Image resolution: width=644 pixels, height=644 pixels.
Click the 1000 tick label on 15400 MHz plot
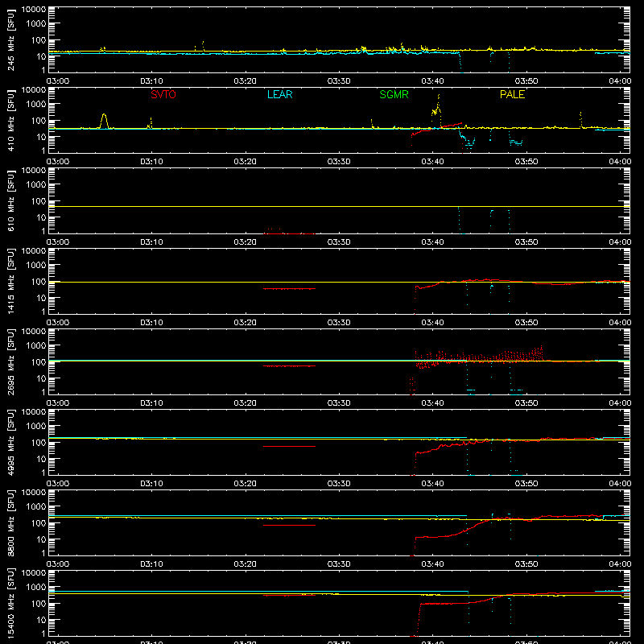[36, 588]
